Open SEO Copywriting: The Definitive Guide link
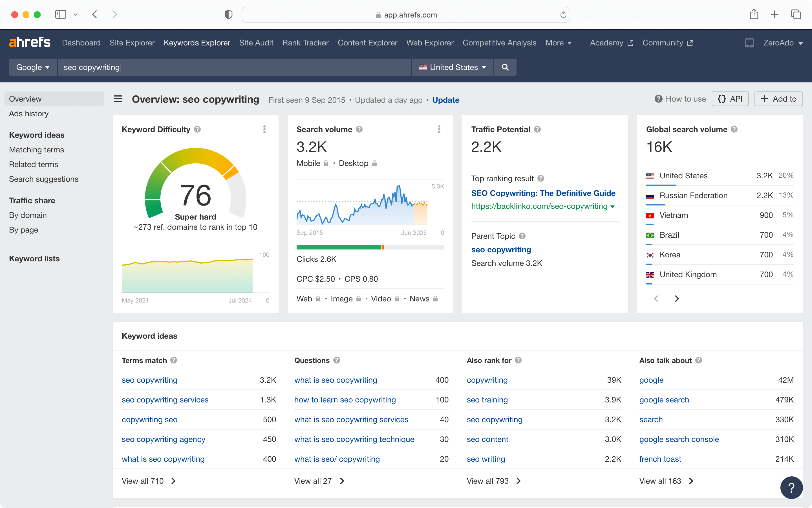812x508 pixels. 543,193
